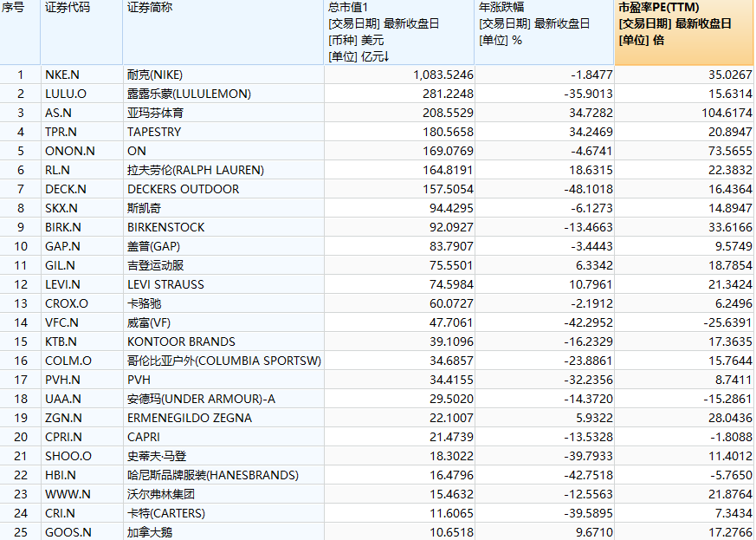This screenshot has width=756, height=540.
Task: Select PE value -25.6391
Action: point(727,322)
